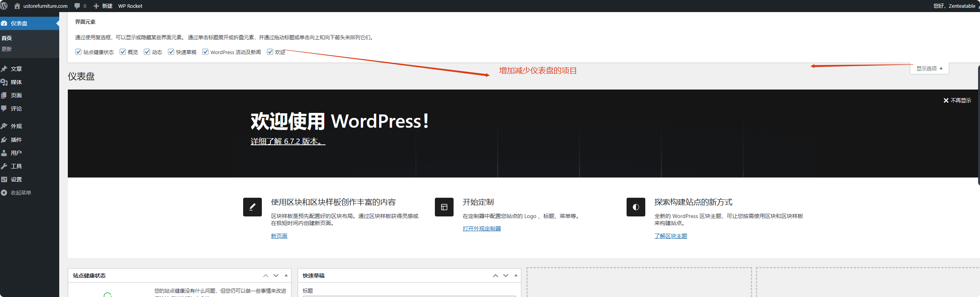The width and height of the screenshot is (980, 297).
Task: Collapse the 快速草稿 panel toggle
Action: tap(516, 276)
